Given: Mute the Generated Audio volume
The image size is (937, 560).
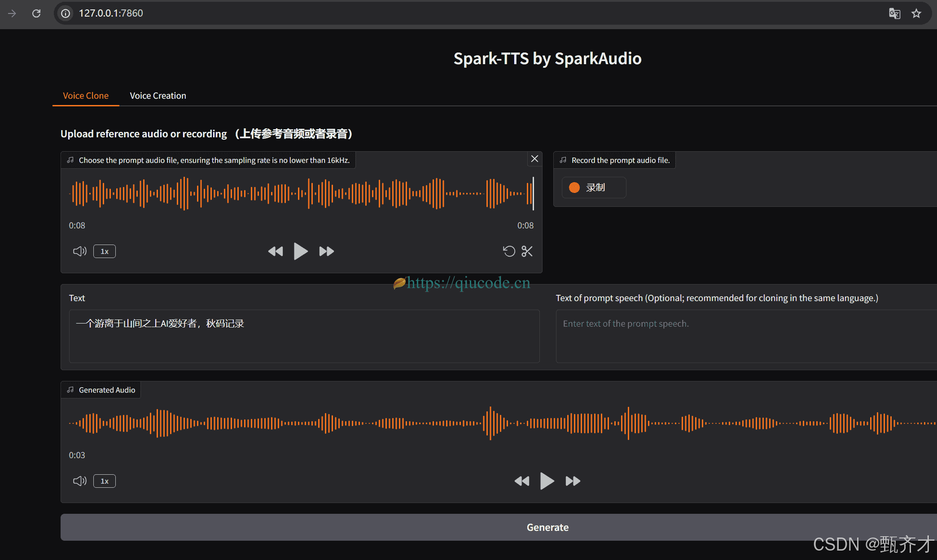Looking at the screenshot, I should coord(79,481).
